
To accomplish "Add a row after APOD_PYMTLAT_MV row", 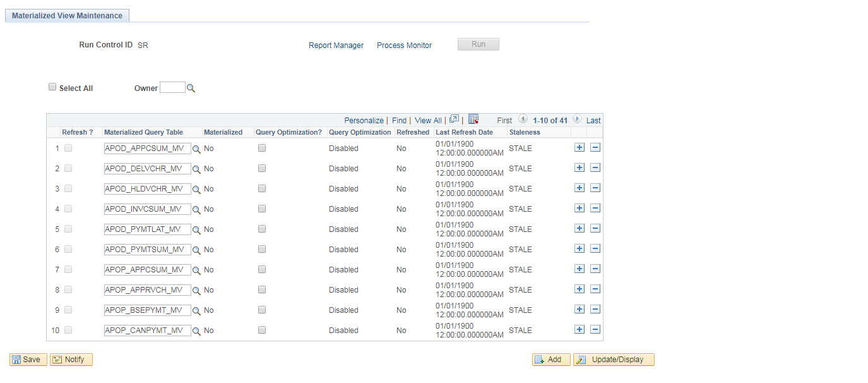I will coord(580,228).
